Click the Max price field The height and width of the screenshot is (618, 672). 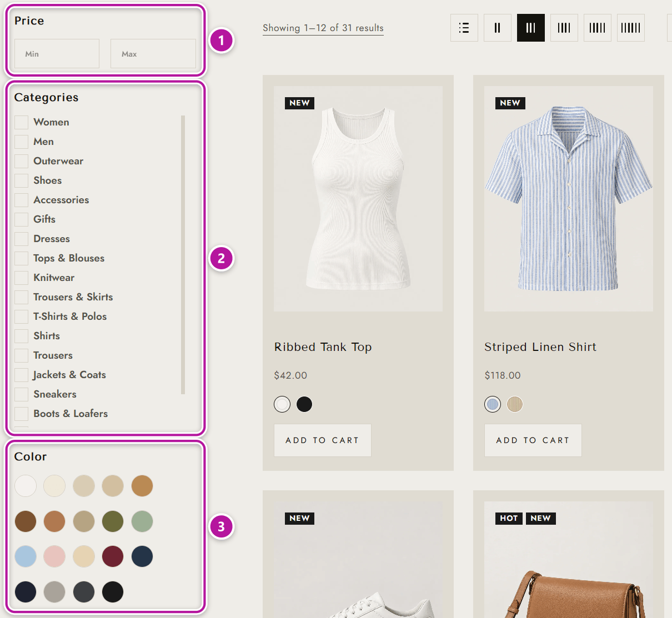click(x=153, y=54)
